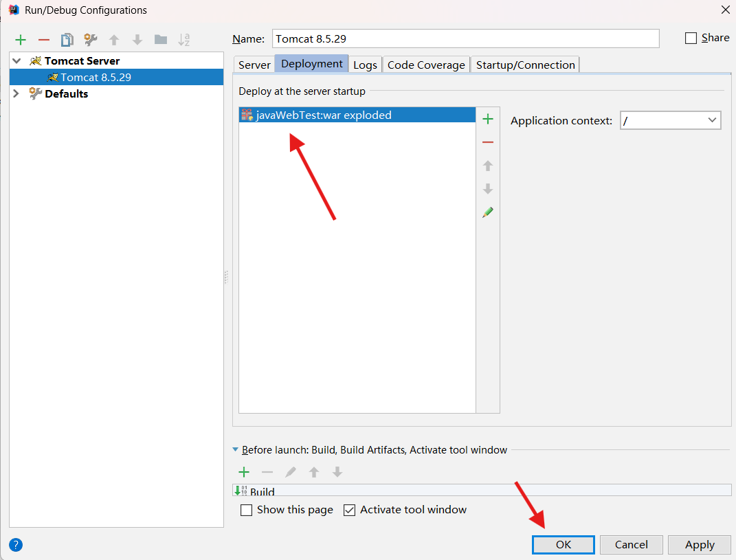Edit artifact green pencil icon
736x560 pixels.
488,212
